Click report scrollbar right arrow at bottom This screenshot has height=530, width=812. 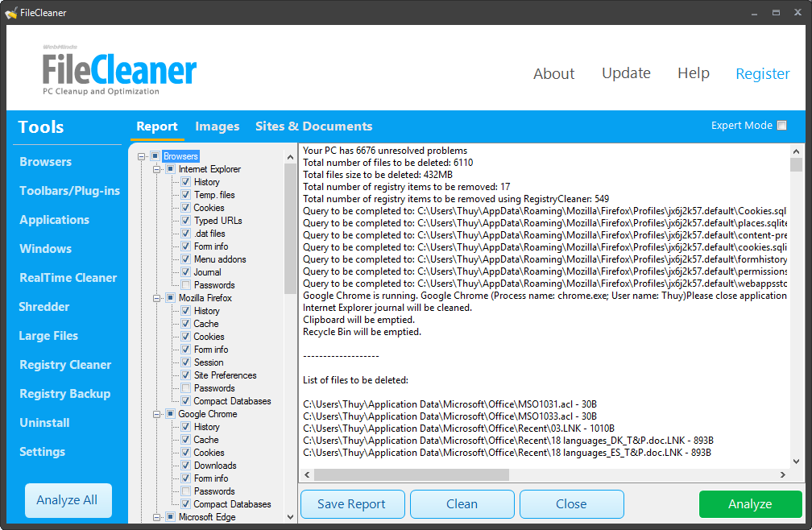click(783, 474)
